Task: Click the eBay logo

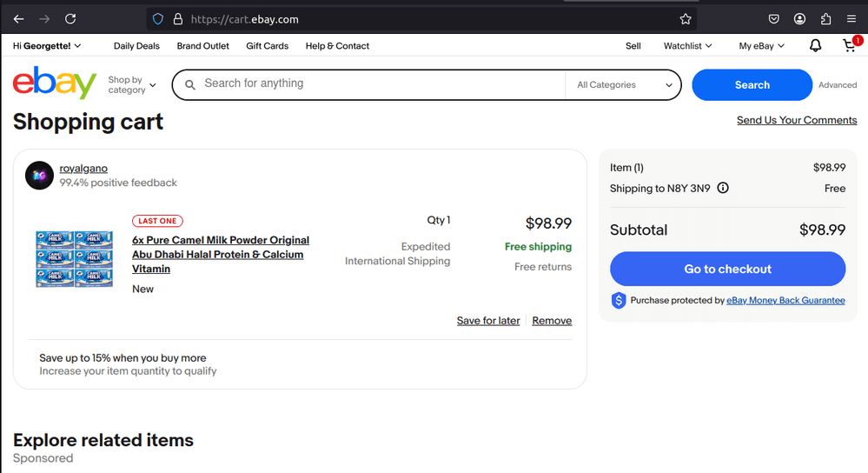Action: (x=55, y=83)
